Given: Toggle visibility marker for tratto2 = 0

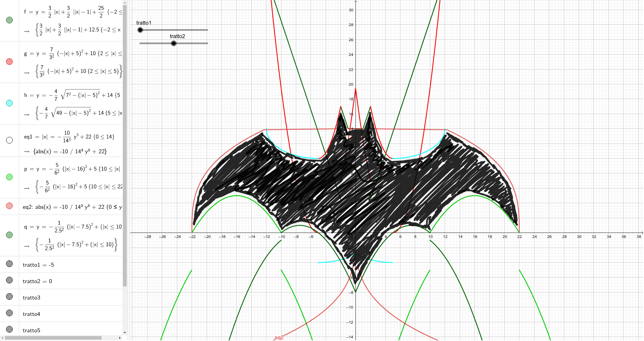Looking at the screenshot, I should 9,280.
